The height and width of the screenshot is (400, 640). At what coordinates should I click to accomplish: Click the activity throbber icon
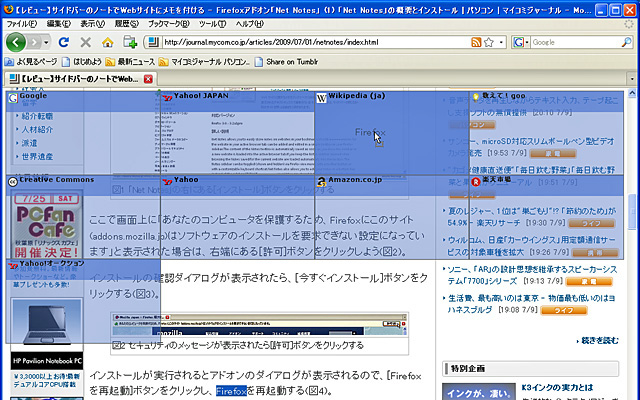629,24
